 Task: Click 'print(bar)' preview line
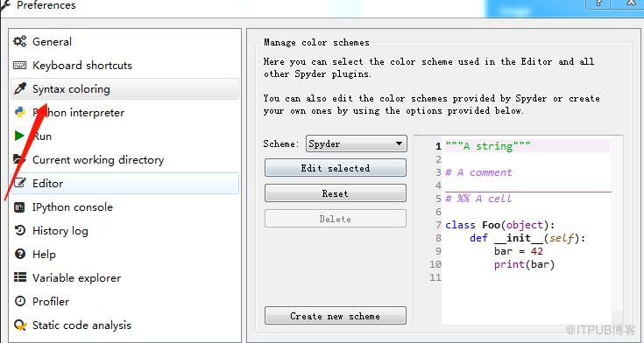coord(525,264)
